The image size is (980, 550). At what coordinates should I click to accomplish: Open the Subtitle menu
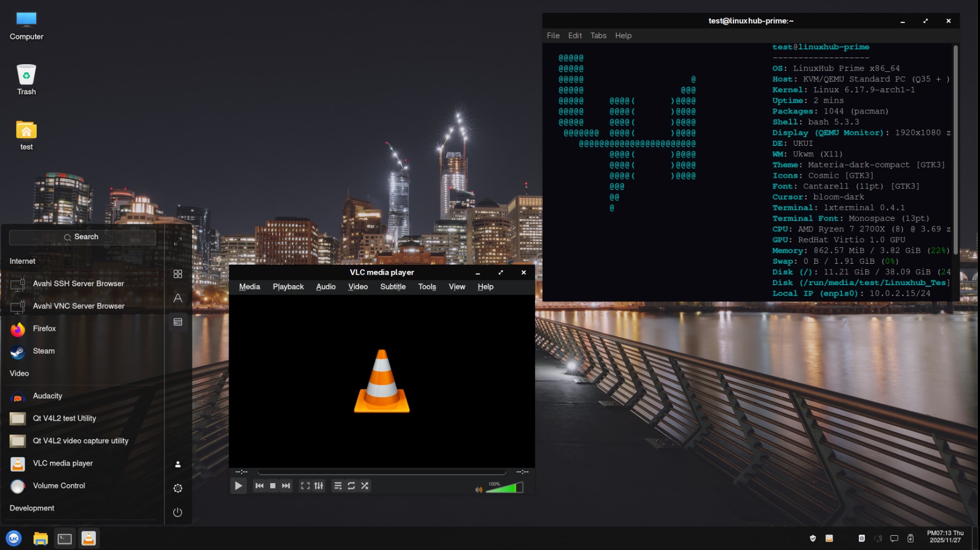pyautogui.click(x=392, y=287)
